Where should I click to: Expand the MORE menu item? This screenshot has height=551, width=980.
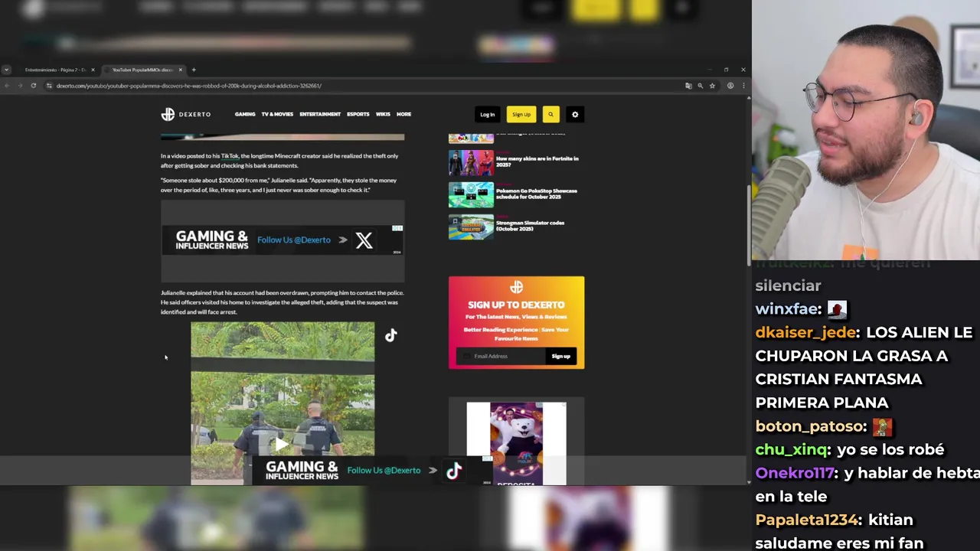click(403, 114)
